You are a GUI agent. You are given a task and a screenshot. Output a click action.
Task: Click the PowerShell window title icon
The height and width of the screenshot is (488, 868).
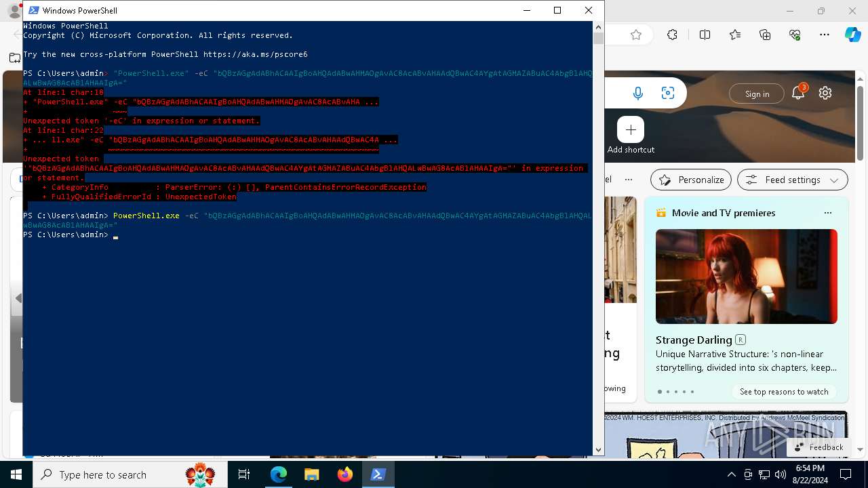(x=33, y=10)
